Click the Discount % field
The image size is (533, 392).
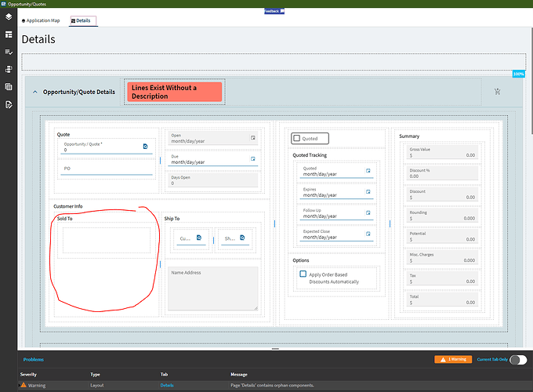442,173
